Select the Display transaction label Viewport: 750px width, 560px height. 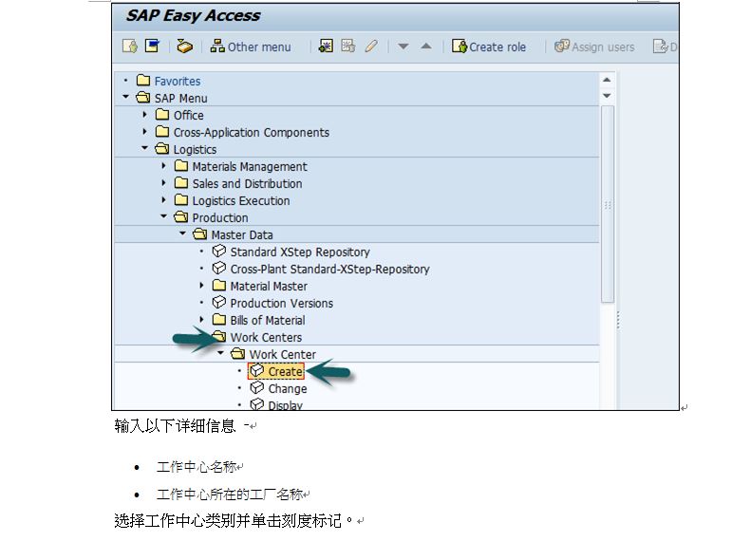pyautogui.click(x=286, y=405)
